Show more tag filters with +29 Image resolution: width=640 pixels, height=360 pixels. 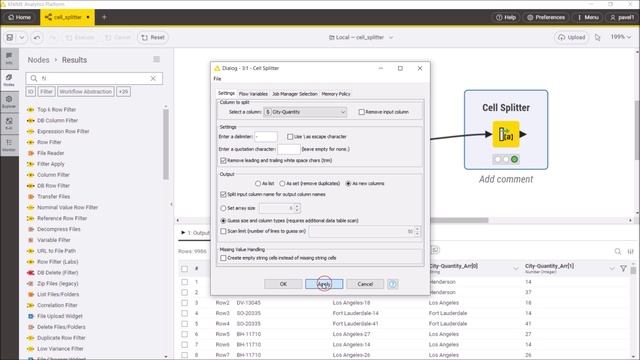point(123,92)
